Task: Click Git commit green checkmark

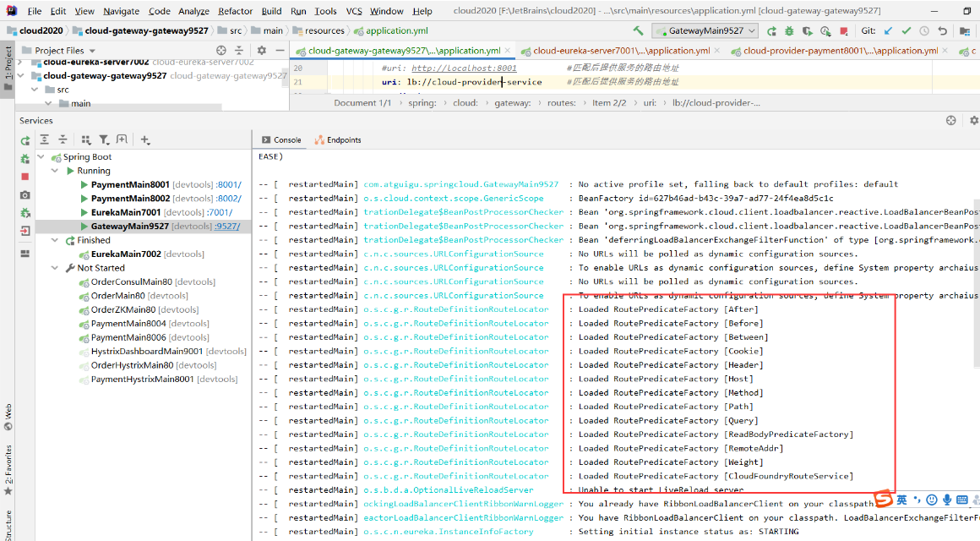Action: click(906, 30)
